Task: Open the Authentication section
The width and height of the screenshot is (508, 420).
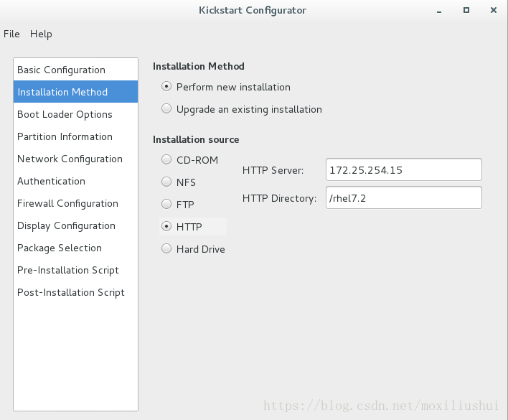Action: [75, 181]
